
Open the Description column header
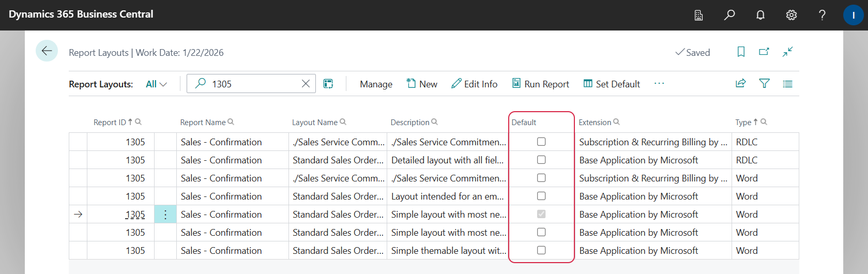click(410, 123)
